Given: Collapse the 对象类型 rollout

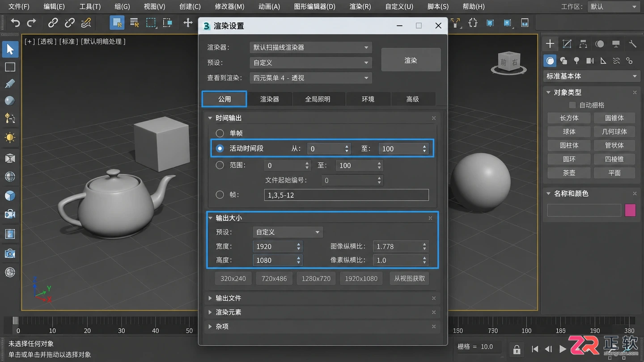Looking at the screenshot, I should (549, 93).
